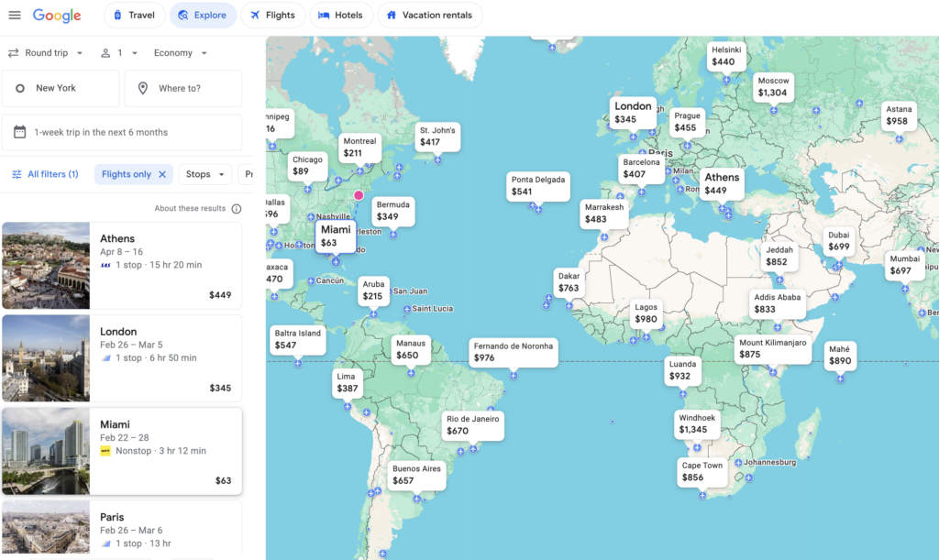Select the London destination card
This screenshot has width=939, height=560.
[122, 358]
